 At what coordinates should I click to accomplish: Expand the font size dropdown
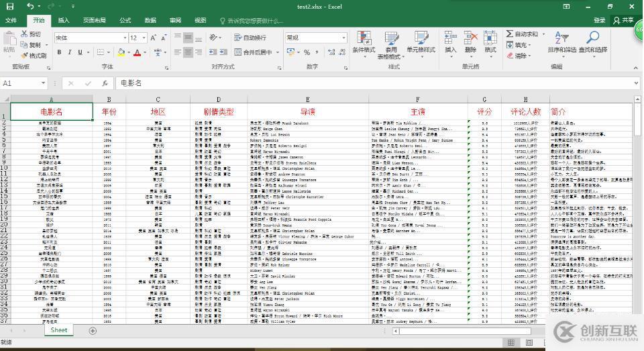(144, 38)
